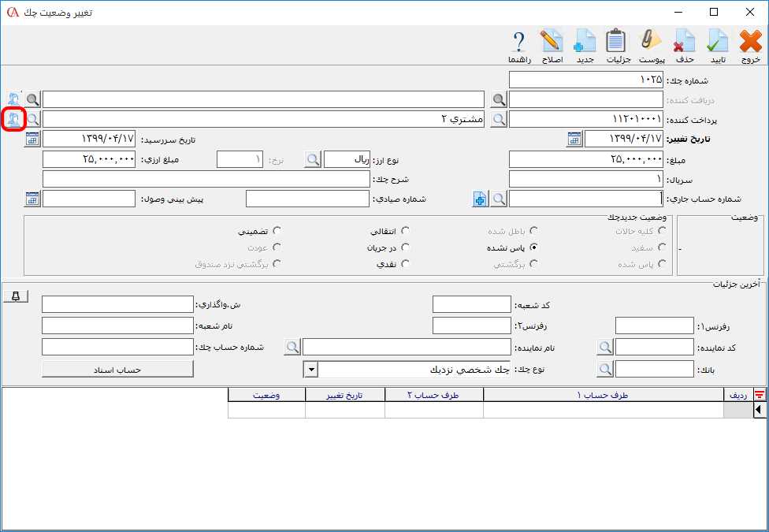Click the حساب اسناد button
Screen dimensions: 769x532
point(117,369)
